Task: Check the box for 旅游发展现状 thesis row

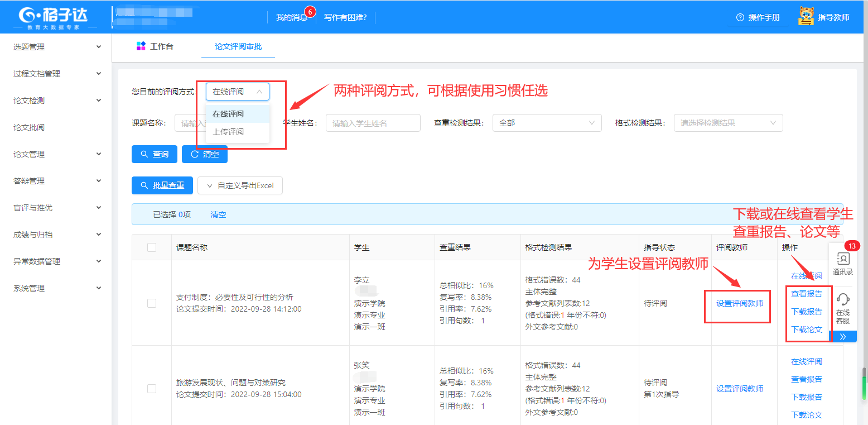Action: coord(152,389)
